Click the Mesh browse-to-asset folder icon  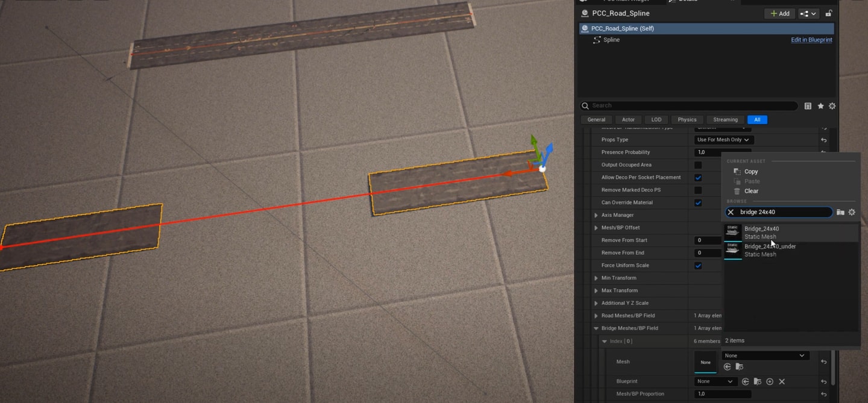pyautogui.click(x=739, y=367)
